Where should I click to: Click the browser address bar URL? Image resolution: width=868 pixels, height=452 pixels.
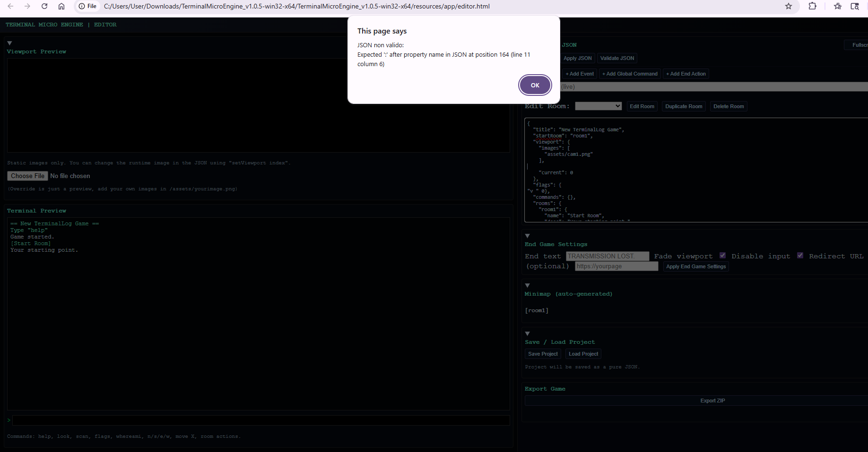click(x=297, y=6)
